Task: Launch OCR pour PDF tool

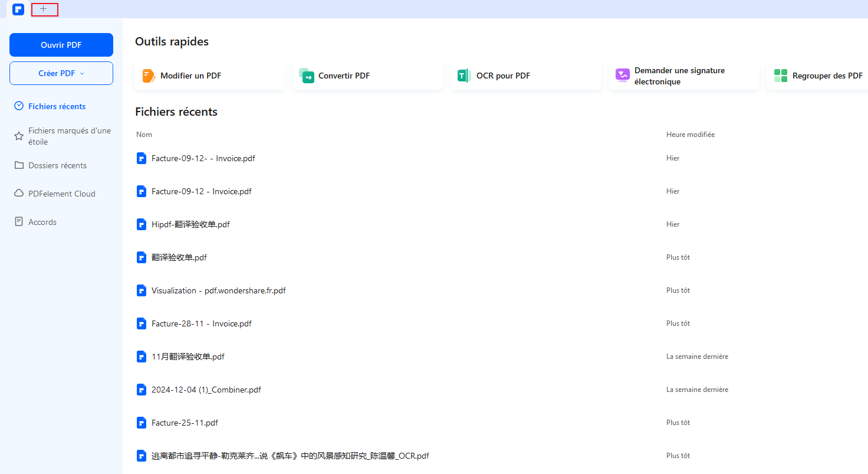Action: [x=526, y=76]
